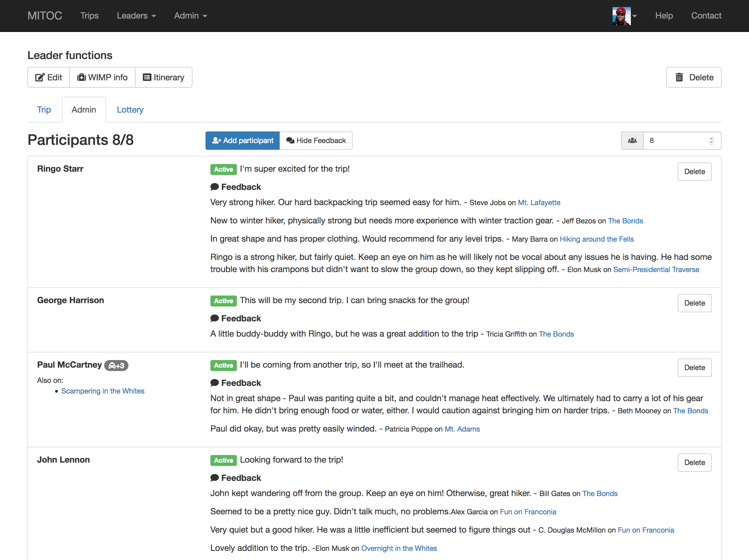
Task: Go to MITOC home
Action: coord(45,16)
